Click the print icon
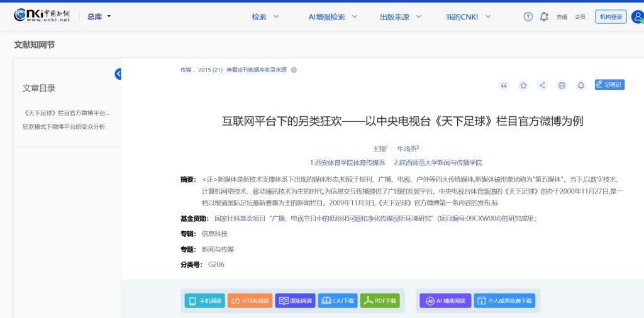Image resolution: width=644 pixels, height=318 pixels. 562,85
